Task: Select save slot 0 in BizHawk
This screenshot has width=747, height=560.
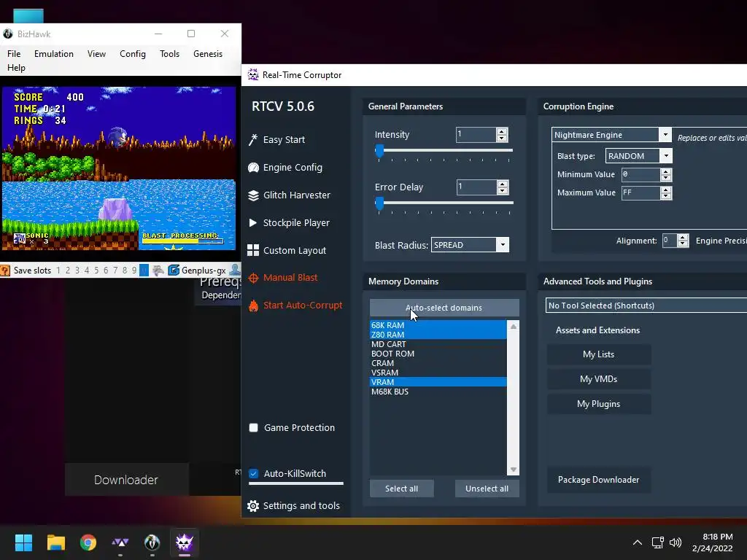Action: pos(144,271)
